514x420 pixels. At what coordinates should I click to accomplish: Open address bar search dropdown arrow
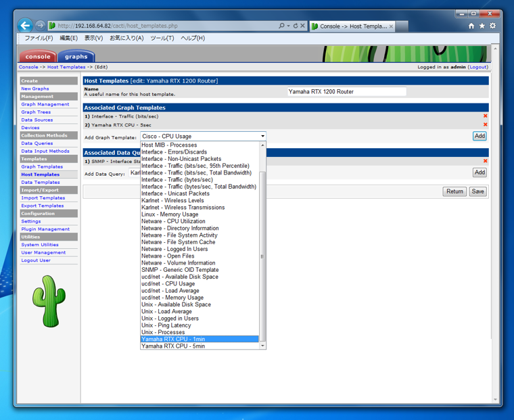pyautogui.click(x=289, y=26)
